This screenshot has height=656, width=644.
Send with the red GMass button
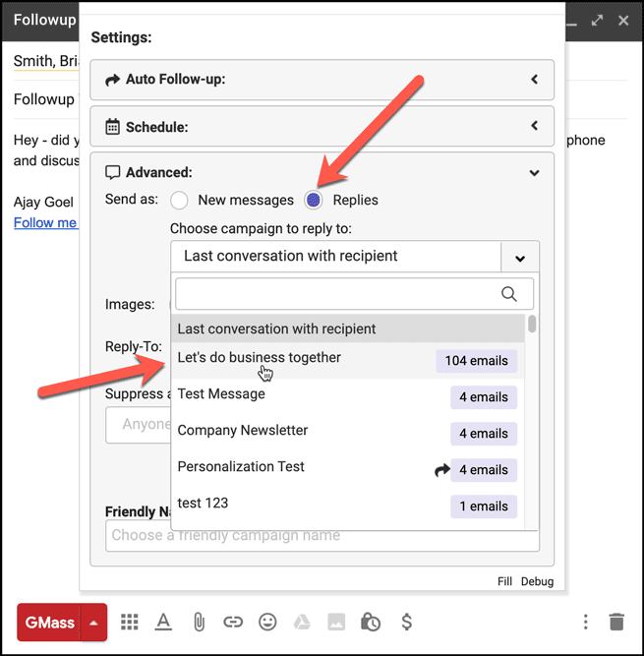(x=49, y=623)
